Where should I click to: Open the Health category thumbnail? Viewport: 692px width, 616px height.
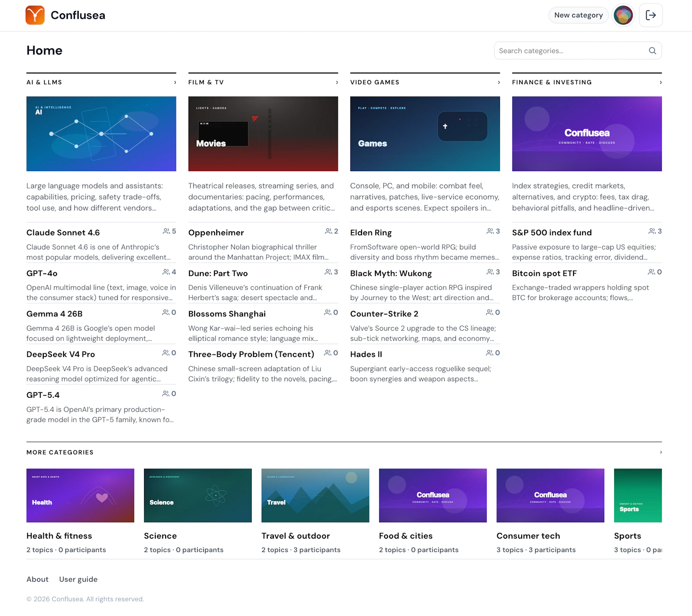pyautogui.click(x=80, y=495)
